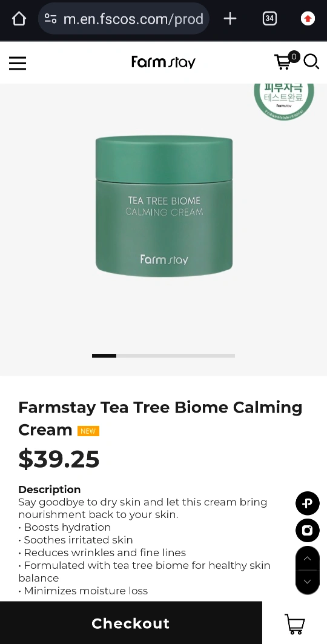Open the Instagram floating button

pyautogui.click(x=307, y=530)
